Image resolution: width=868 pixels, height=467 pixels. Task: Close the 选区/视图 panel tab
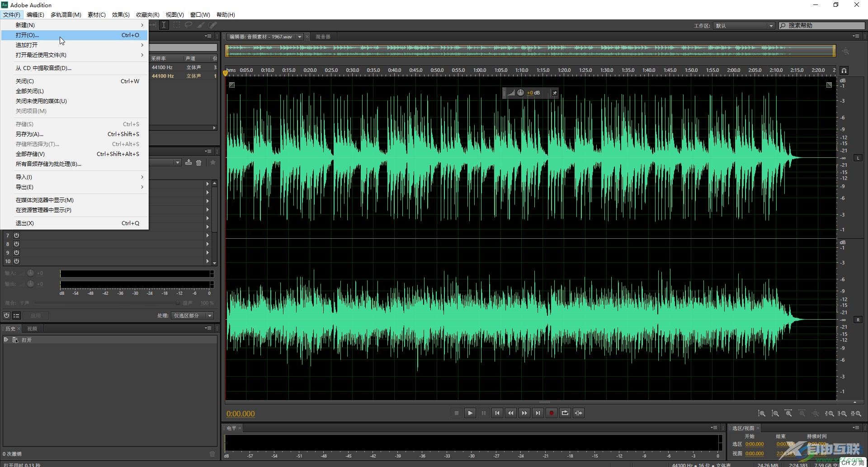click(758, 428)
